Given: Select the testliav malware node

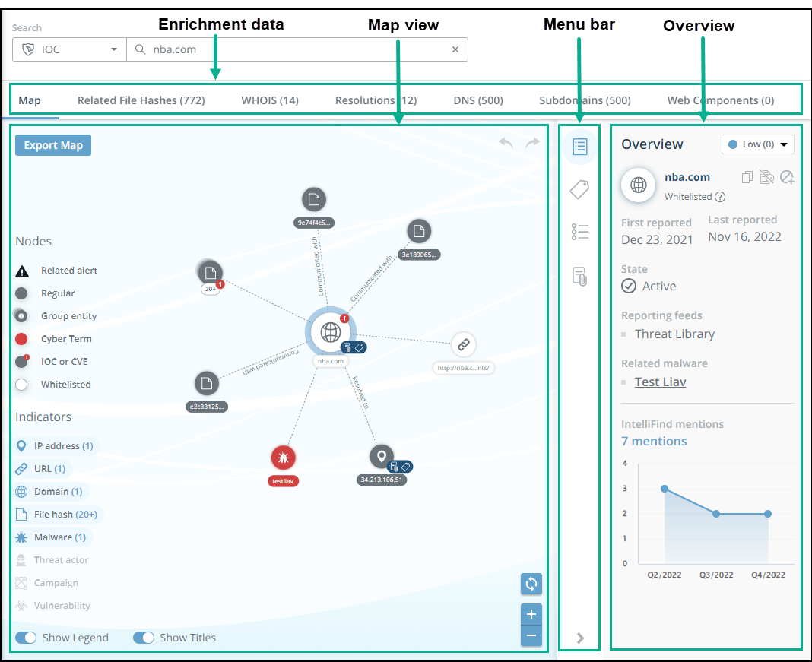Looking at the screenshot, I should (284, 458).
